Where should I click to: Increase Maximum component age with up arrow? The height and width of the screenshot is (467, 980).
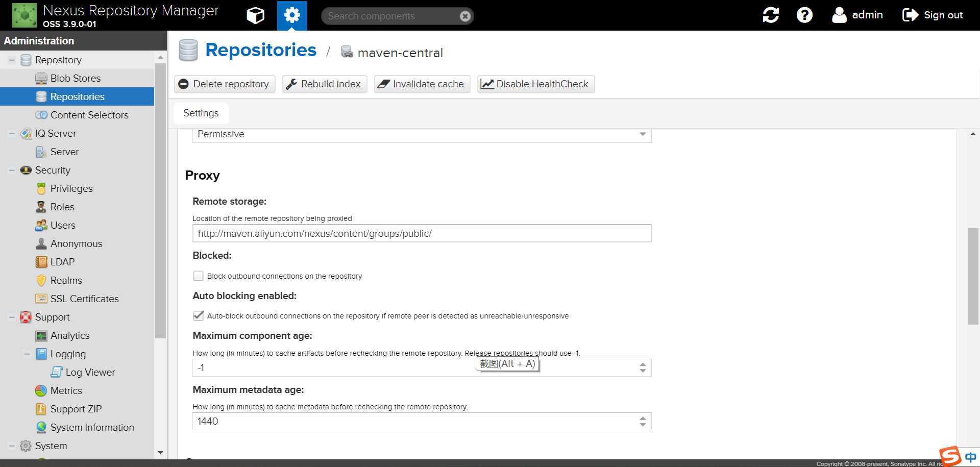(643, 364)
